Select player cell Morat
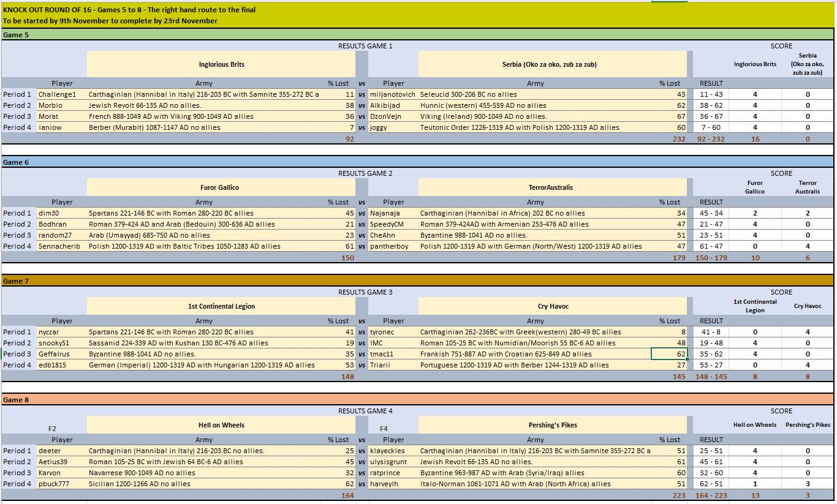This screenshot has width=837, height=504. [62, 116]
